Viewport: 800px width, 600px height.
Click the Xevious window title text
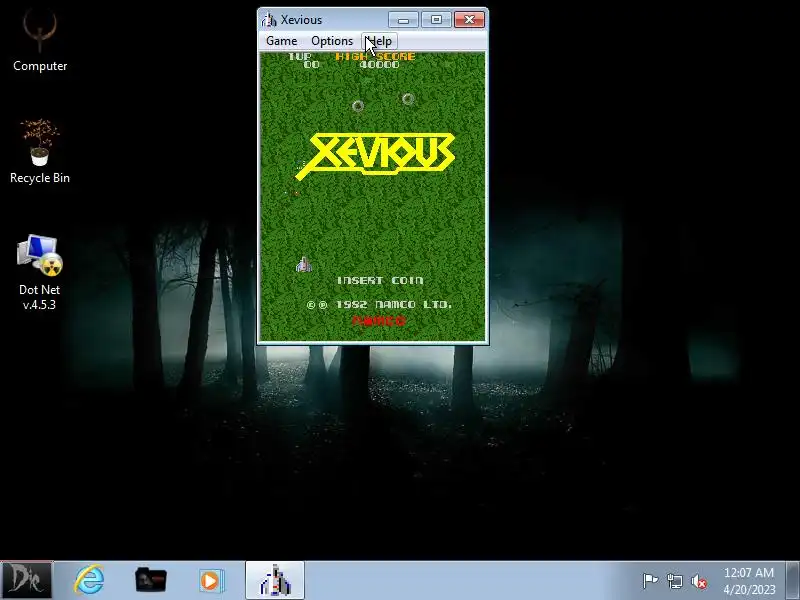point(301,20)
